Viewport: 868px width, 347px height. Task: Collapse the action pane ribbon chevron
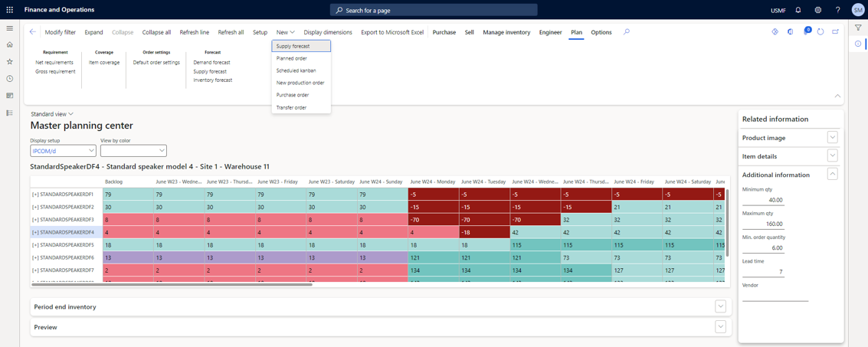[x=837, y=97]
